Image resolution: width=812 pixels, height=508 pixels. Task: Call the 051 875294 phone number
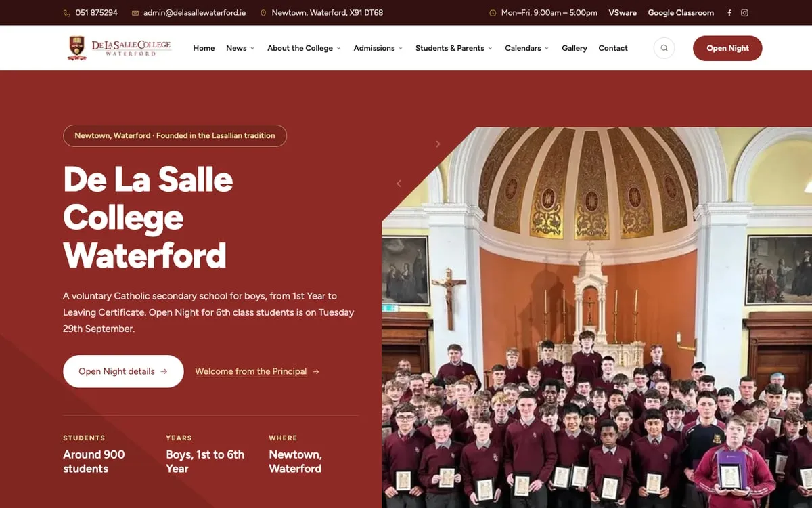97,13
